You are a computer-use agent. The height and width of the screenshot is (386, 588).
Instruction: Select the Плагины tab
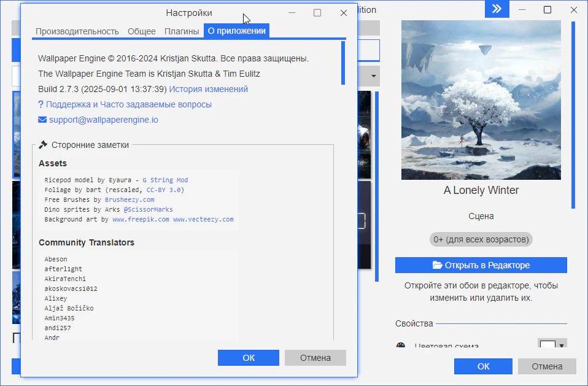tap(181, 31)
